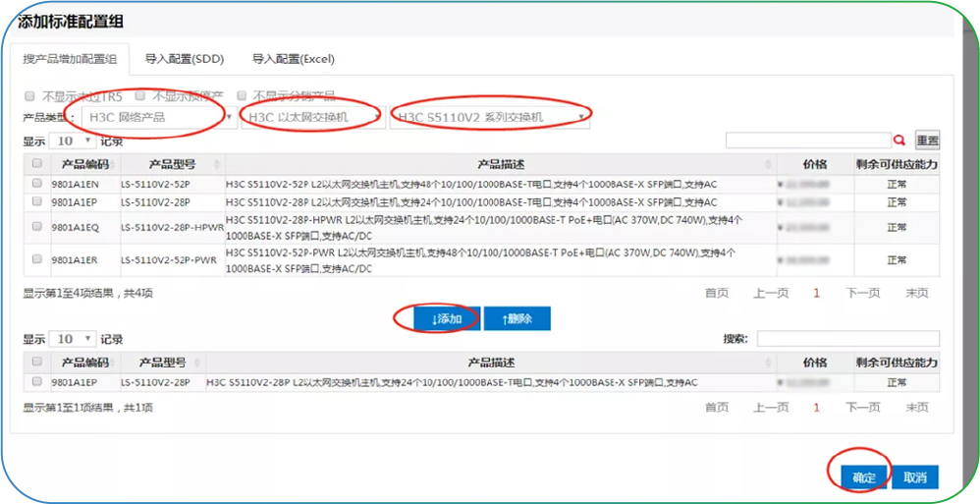Focus the search box beside the magnifier icon
Image resolution: width=980 pixels, height=504 pixels.
(x=808, y=140)
